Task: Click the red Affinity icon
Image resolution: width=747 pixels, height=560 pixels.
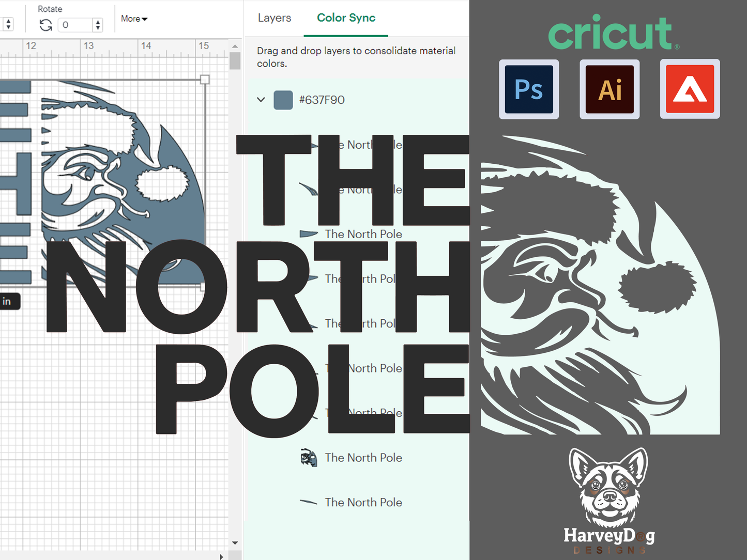Action: coord(690,89)
